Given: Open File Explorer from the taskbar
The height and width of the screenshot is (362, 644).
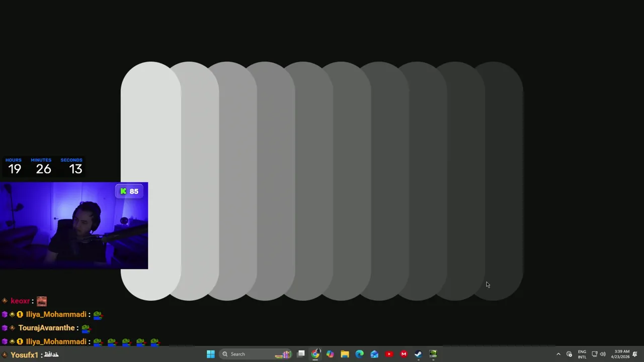Looking at the screenshot, I should tap(345, 354).
